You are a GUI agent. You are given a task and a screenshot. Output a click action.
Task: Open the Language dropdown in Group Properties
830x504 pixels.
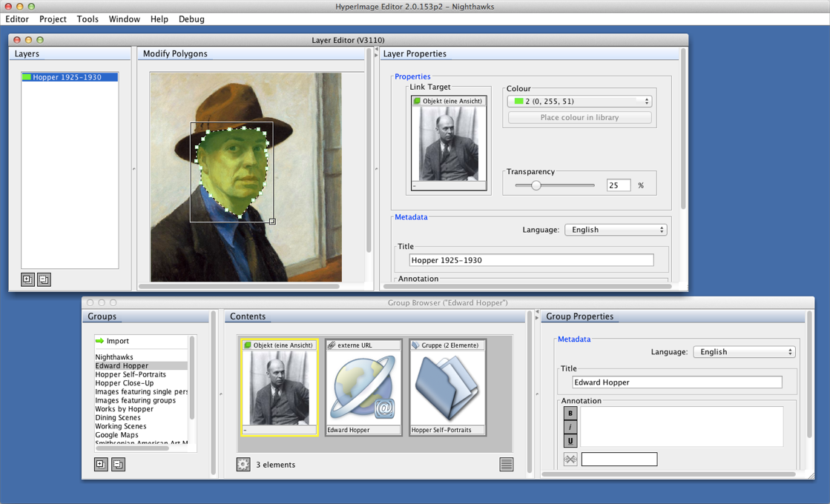[744, 351]
